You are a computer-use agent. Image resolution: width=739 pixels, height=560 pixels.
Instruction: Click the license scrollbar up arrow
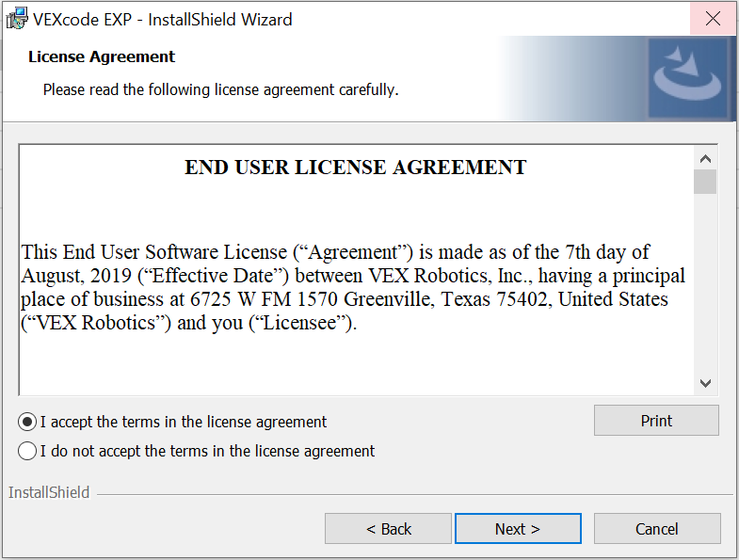[705, 158]
